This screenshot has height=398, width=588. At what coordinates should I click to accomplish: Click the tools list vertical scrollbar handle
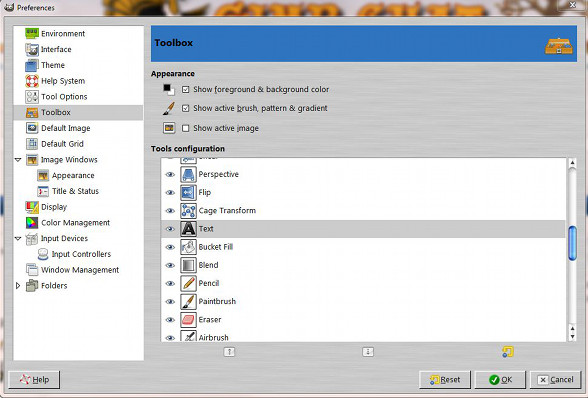coord(572,243)
